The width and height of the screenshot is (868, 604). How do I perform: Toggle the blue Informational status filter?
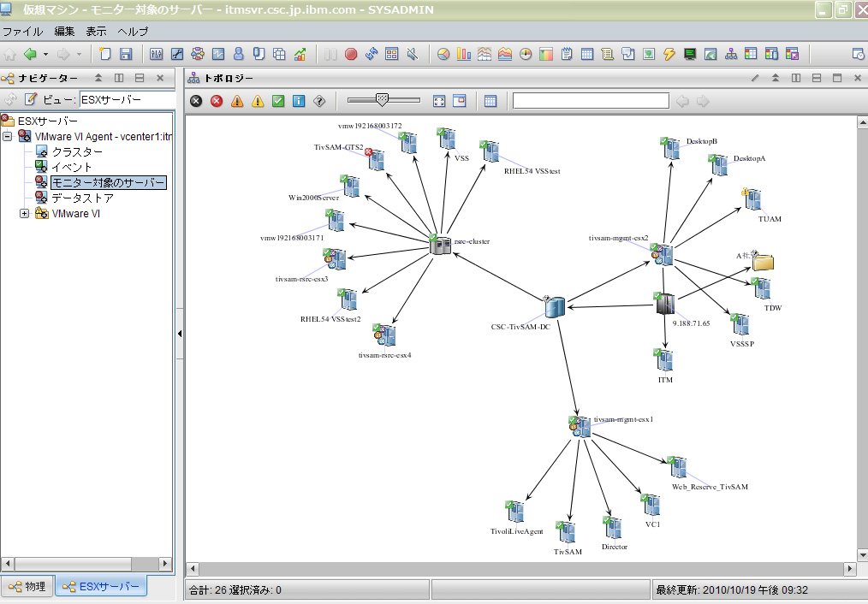299,101
